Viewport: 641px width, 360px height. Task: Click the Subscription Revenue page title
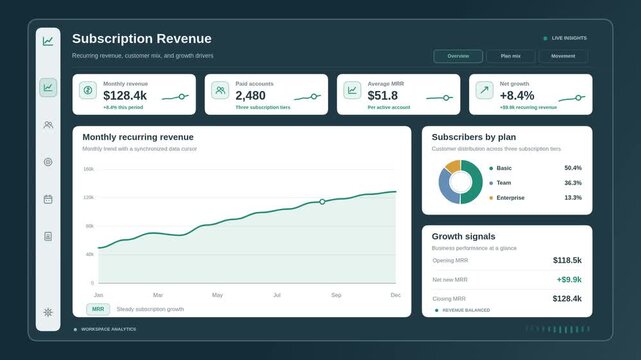[142, 38]
